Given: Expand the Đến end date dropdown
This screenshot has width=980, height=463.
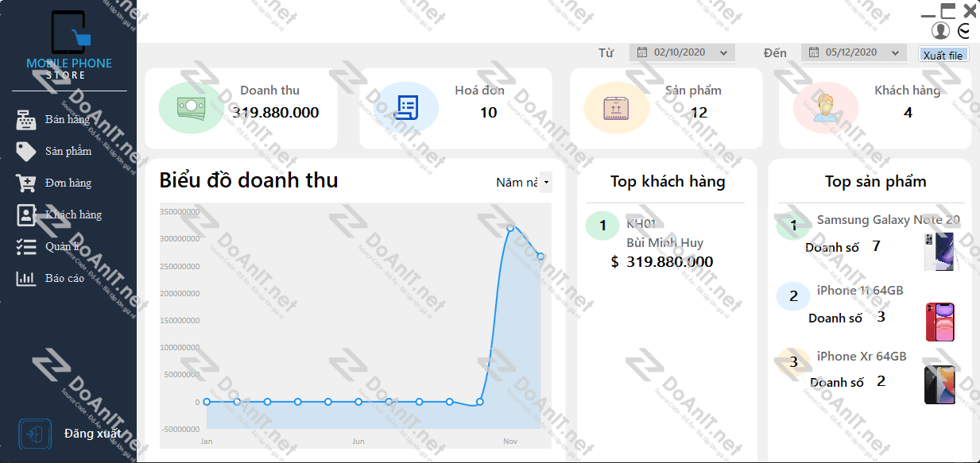Looking at the screenshot, I should tap(896, 53).
